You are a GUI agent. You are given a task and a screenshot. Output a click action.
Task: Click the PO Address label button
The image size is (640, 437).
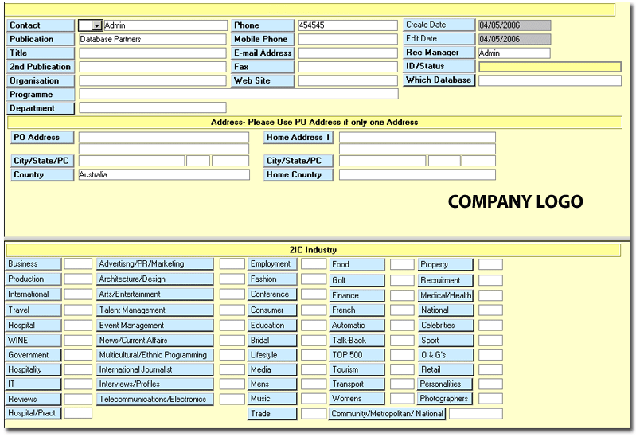point(42,137)
